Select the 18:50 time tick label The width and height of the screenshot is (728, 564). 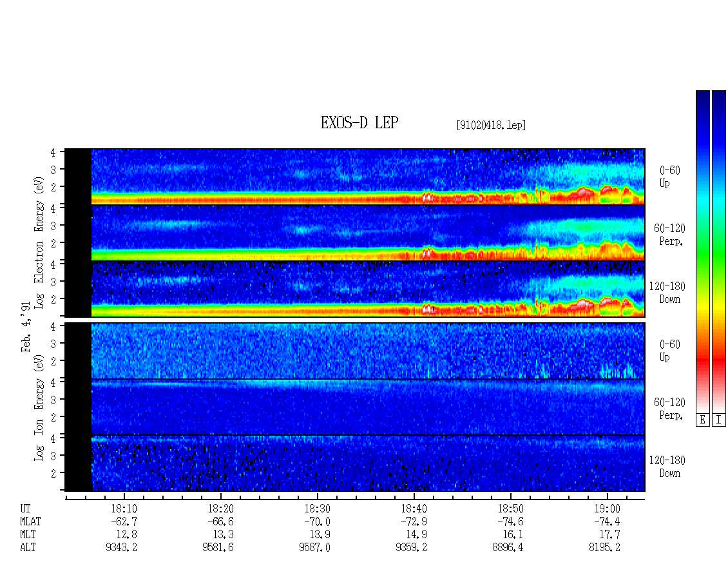pyautogui.click(x=511, y=509)
